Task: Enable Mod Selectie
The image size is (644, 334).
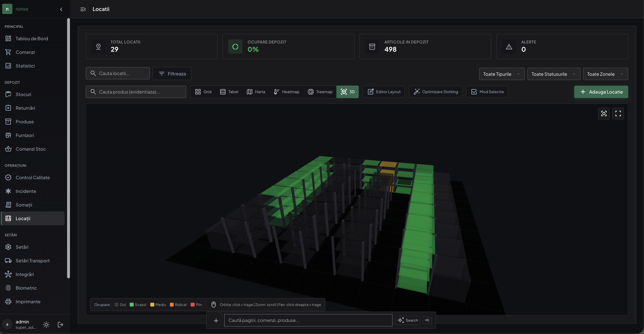Action: 487,92
